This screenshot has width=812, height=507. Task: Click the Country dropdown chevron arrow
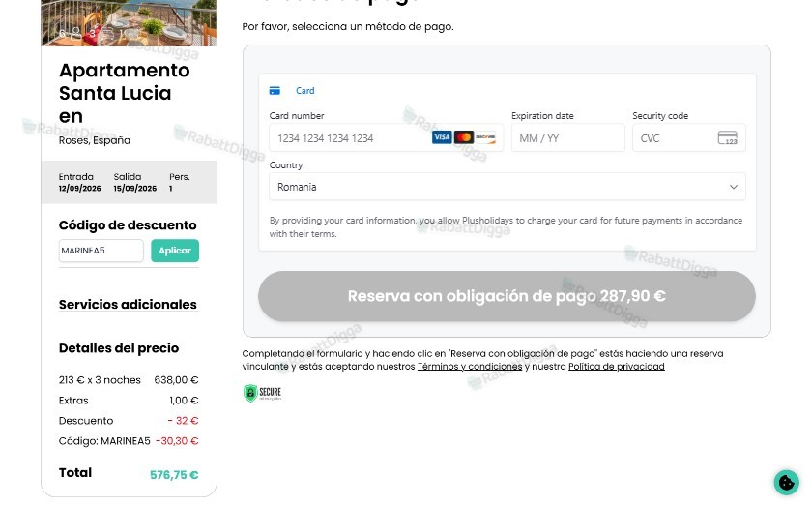pos(734,187)
